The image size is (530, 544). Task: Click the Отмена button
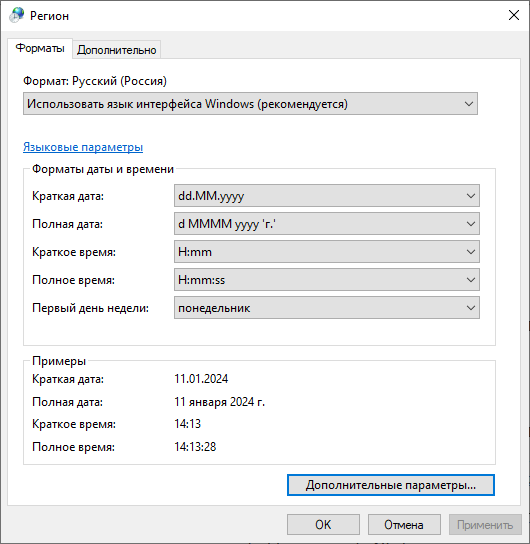[x=404, y=525]
